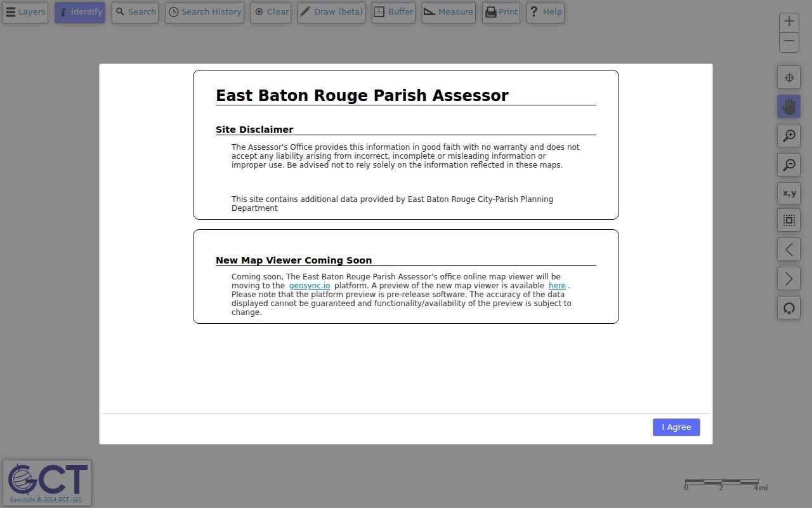Select the magnifier zoom-out tool

point(789,165)
